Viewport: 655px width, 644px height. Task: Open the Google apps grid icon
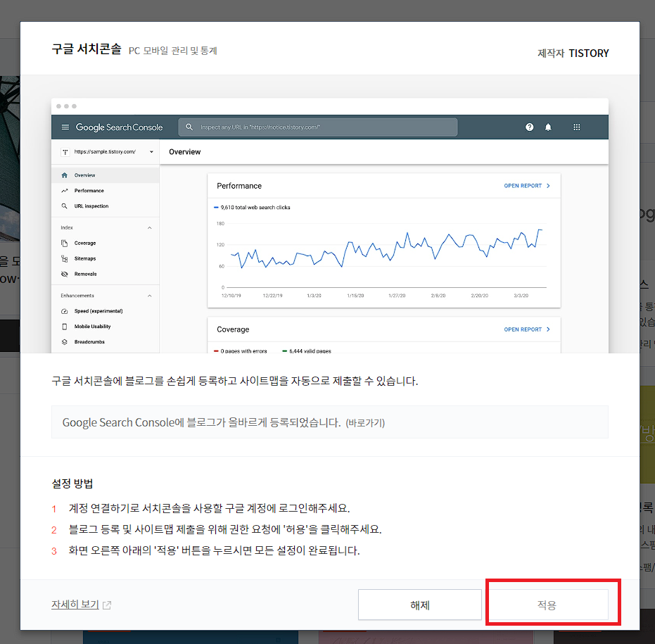576,127
